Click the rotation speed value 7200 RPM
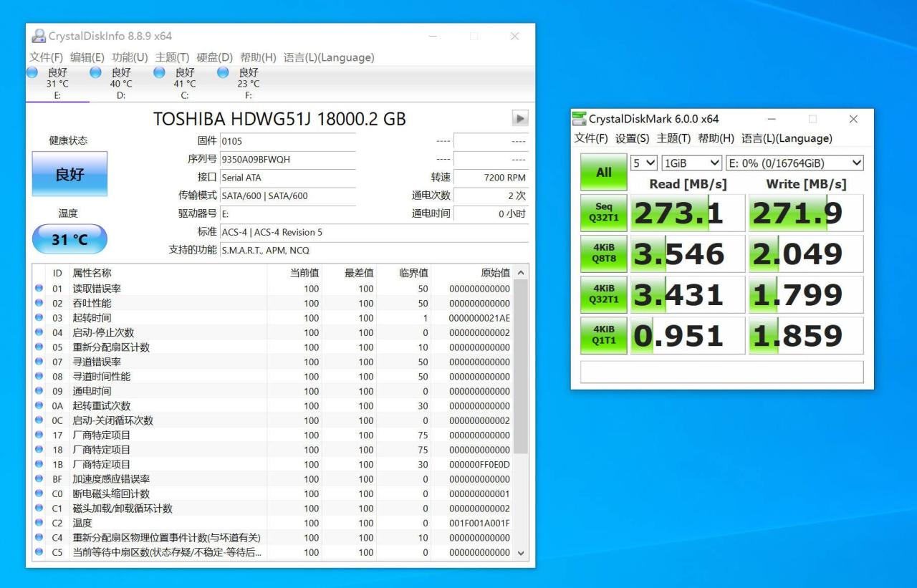 [x=491, y=178]
